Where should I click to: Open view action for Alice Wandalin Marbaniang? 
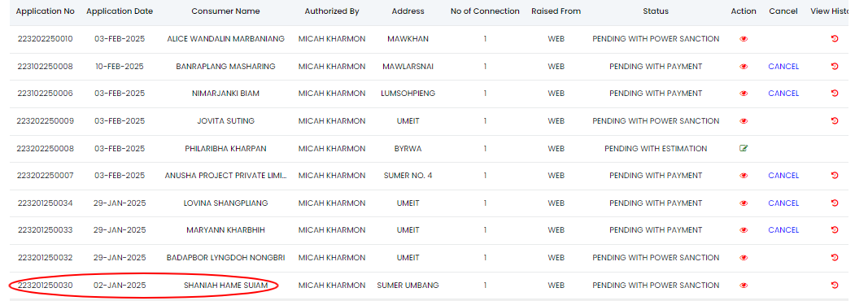pos(744,39)
